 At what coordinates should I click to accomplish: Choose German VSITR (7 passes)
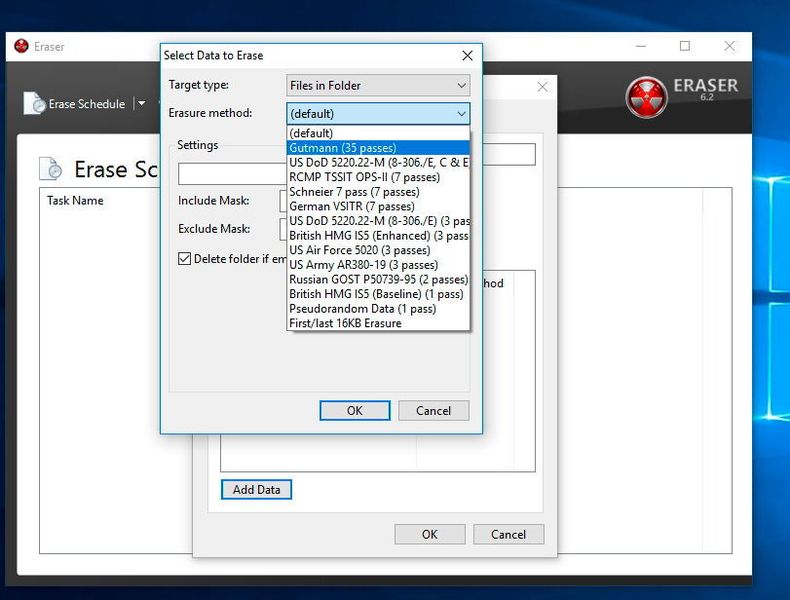[x=378, y=206]
